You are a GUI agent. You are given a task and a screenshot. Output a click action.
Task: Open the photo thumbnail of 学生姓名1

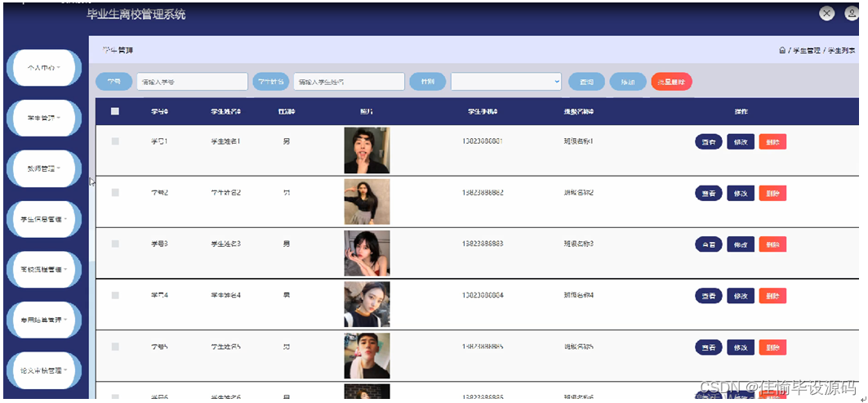click(x=367, y=150)
